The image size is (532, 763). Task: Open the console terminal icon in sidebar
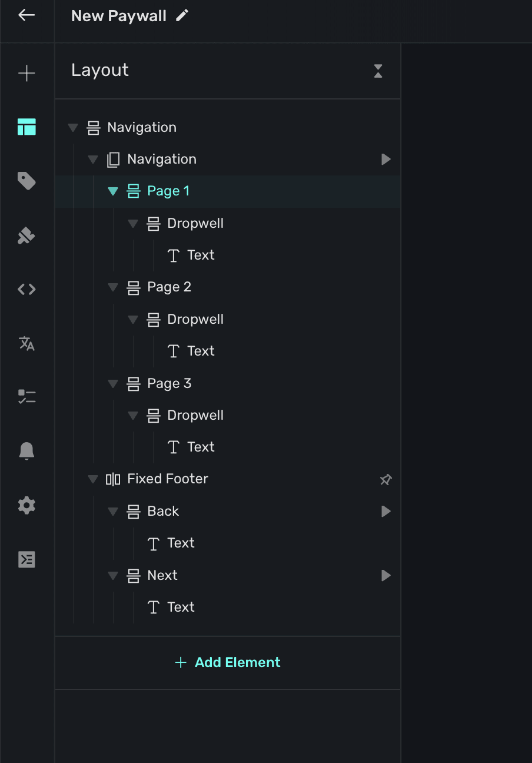click(x=26, y=559)
